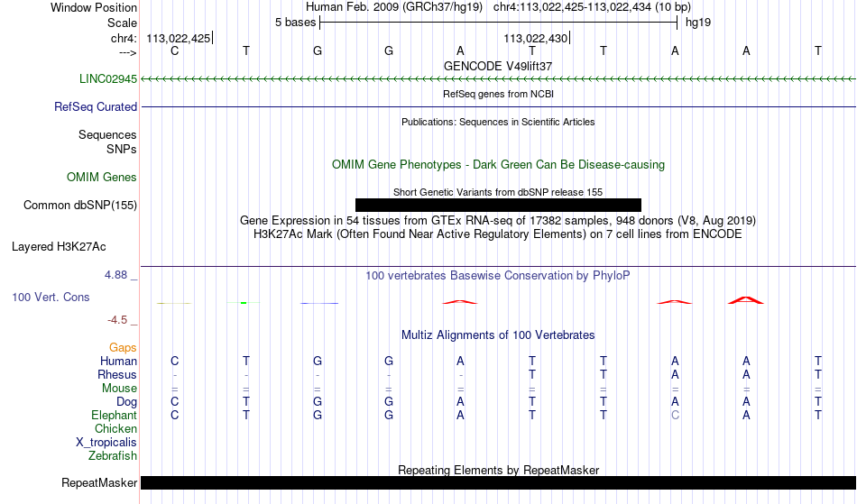Viewport: 857px width, 504px height.
Task: Click the green PhyloP conservation mark
Action: [244, 303]
